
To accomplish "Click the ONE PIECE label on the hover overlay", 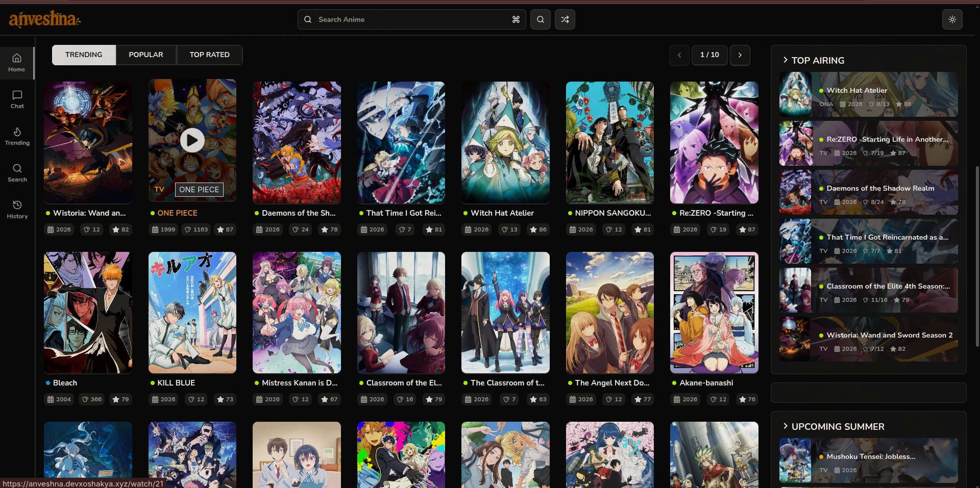I will [199, 189].
